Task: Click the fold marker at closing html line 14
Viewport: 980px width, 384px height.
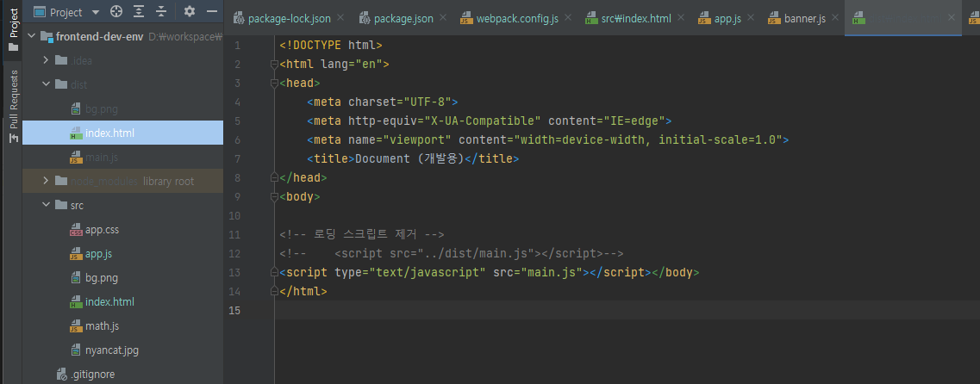Action: click(x=274, y=292)
